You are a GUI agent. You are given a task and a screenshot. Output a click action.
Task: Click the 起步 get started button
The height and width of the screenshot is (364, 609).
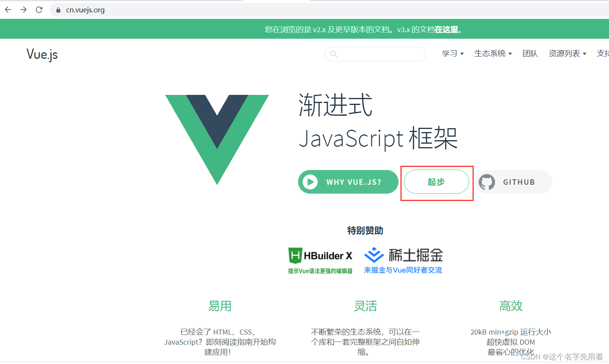coord(436,182)
